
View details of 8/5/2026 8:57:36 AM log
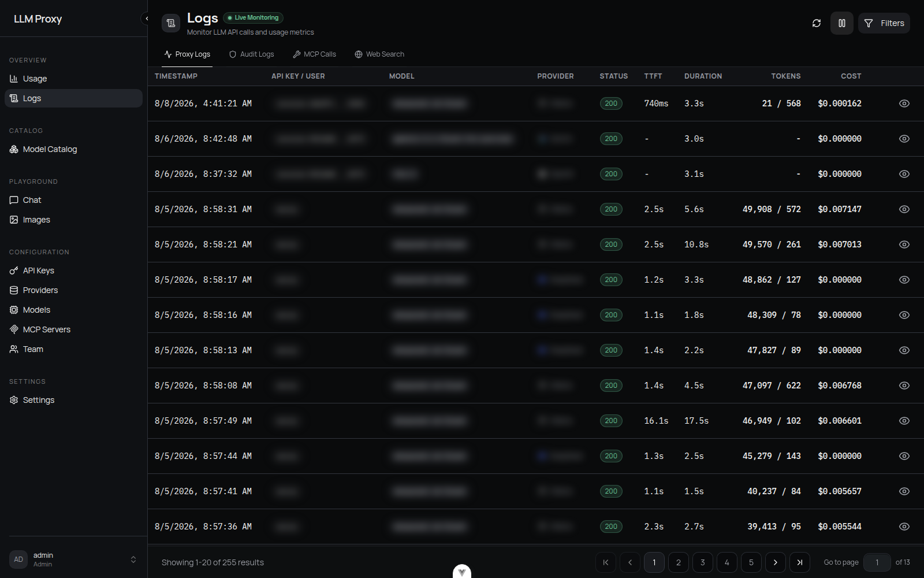(x=904, y=527)
